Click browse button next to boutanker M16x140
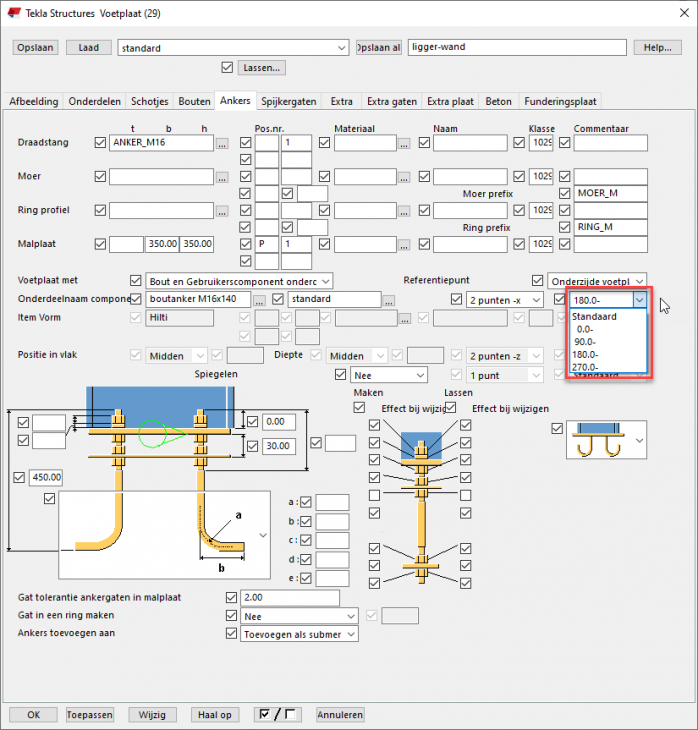 (259, 300)
